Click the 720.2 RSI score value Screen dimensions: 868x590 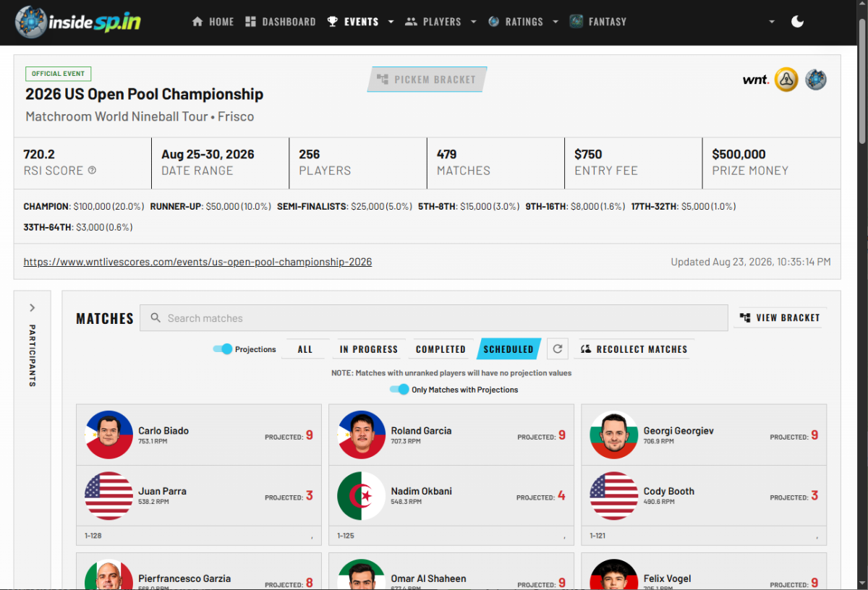coord(39,154)
